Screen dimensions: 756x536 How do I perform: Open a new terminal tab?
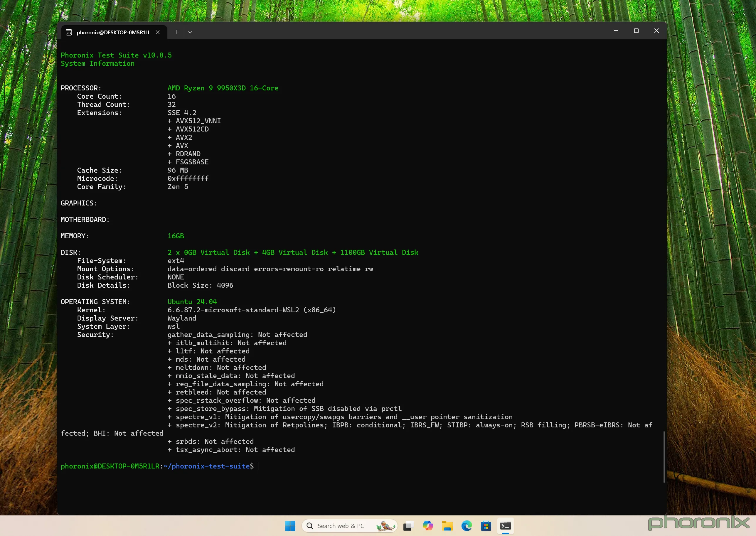point(177,32)
